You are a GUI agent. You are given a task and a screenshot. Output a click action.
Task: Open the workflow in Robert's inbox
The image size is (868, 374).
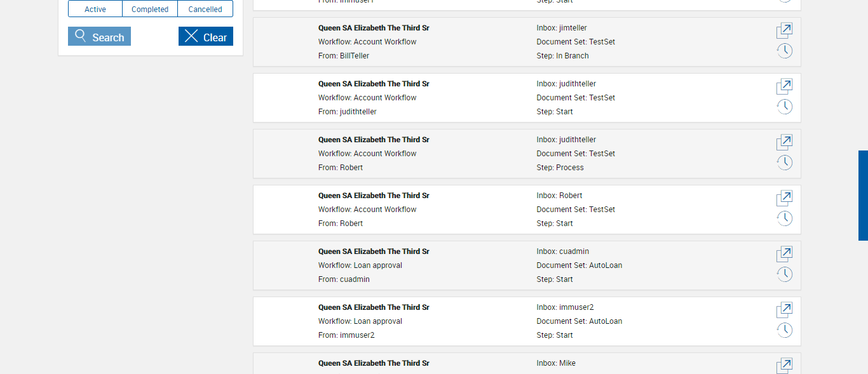784,198
